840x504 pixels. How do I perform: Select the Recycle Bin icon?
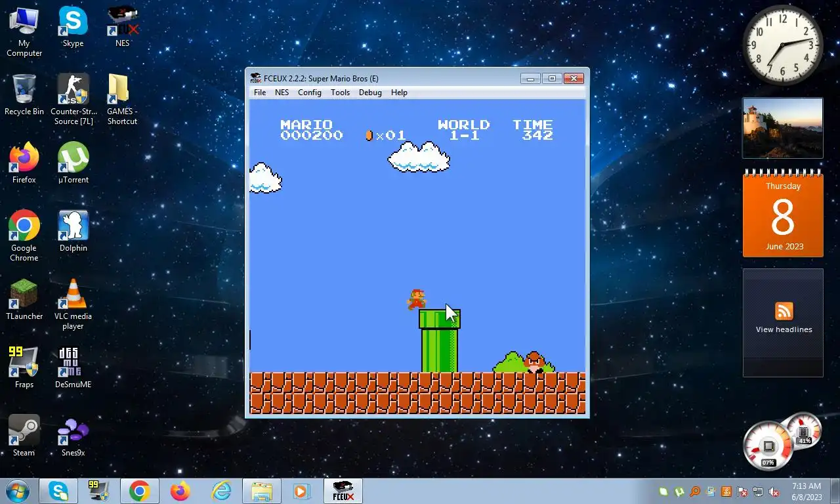[x=24, y=95]
